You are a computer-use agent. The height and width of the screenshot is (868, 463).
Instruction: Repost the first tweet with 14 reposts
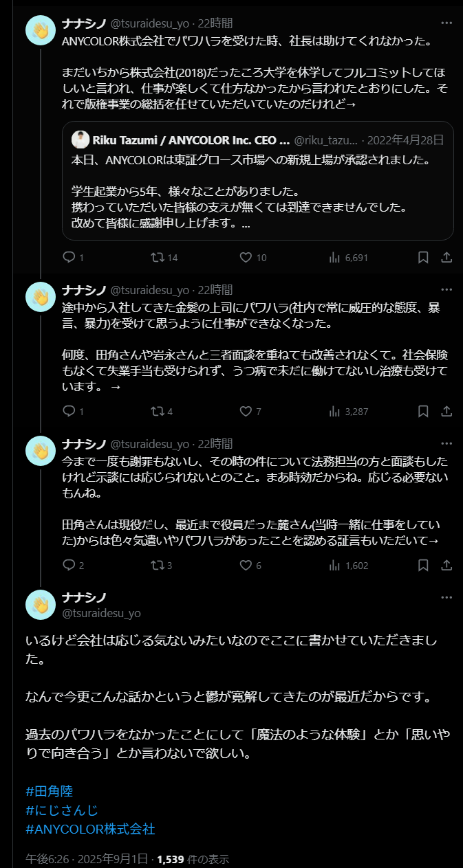click(157, 258)
